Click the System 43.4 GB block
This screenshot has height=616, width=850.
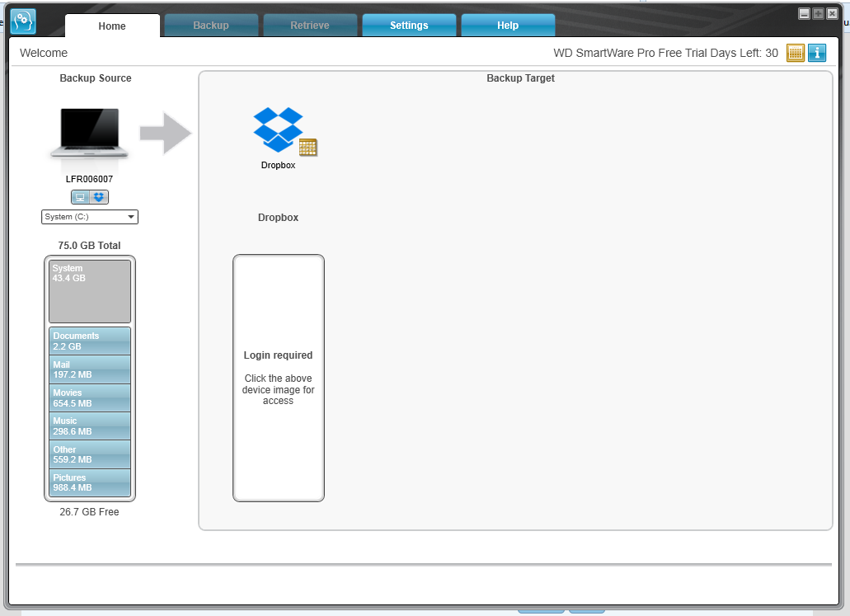coord(89,291)
